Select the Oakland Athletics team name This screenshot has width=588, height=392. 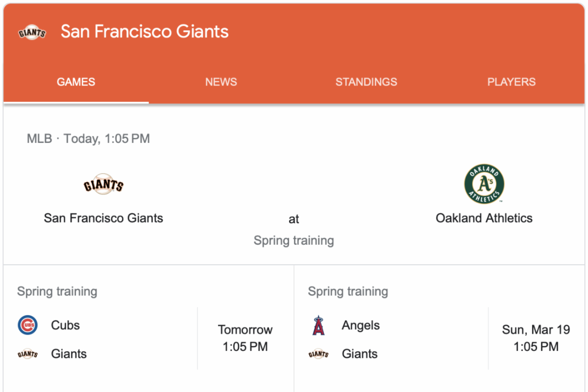pyautogui.click(x=484, y=218)
